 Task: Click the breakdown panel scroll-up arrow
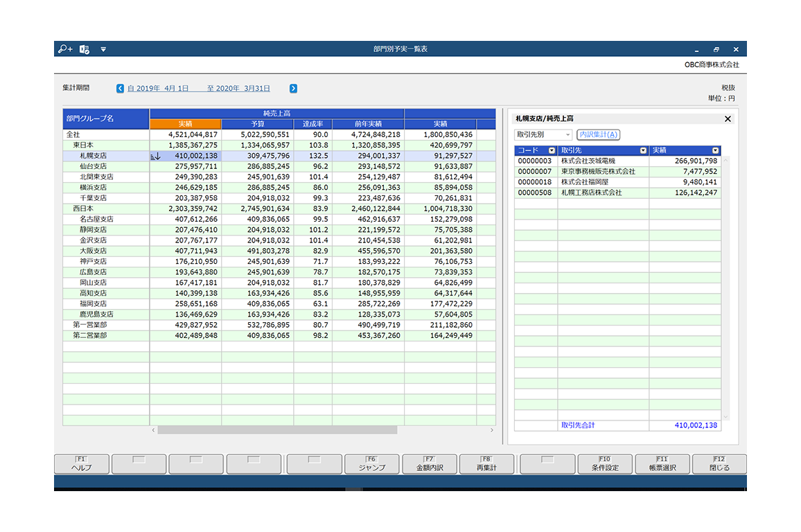pyautogui.click(x=725, y=160)
